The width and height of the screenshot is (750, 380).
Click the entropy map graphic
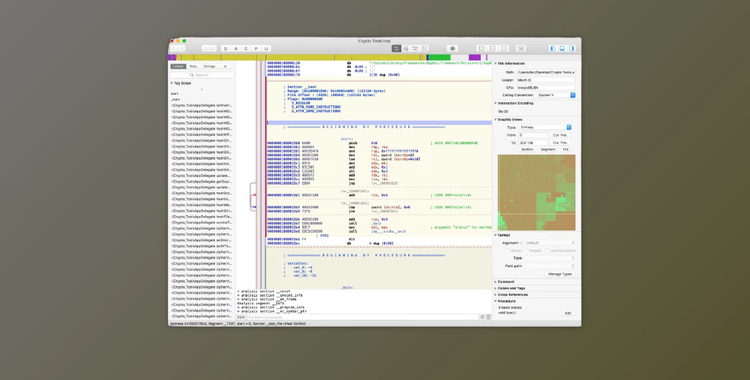[536, 192]
